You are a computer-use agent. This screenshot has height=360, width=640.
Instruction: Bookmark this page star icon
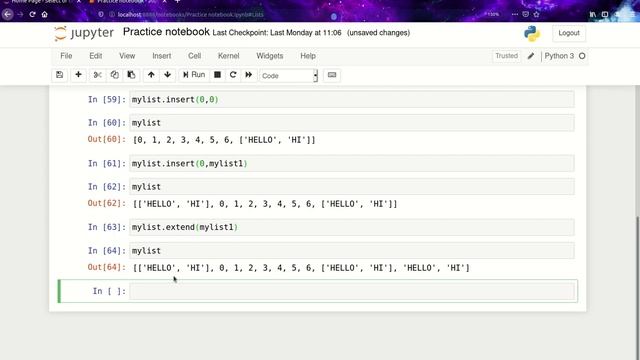[536, 14]
